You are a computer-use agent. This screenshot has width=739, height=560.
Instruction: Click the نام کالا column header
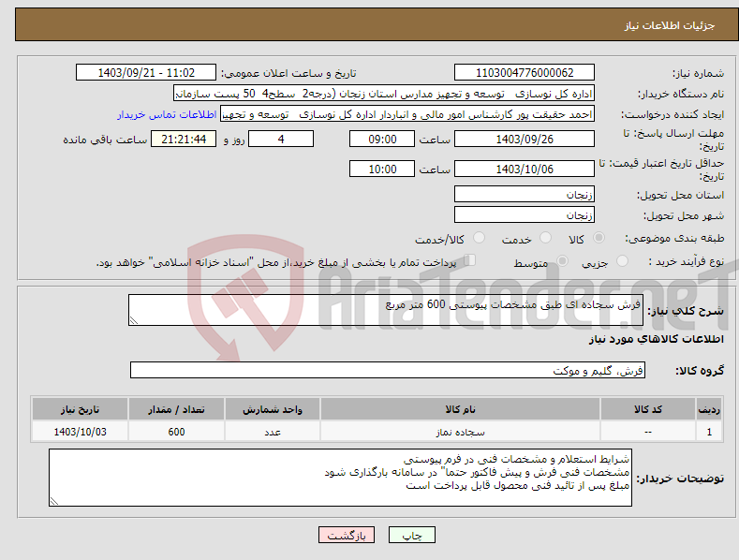click(x=460, y=409)
